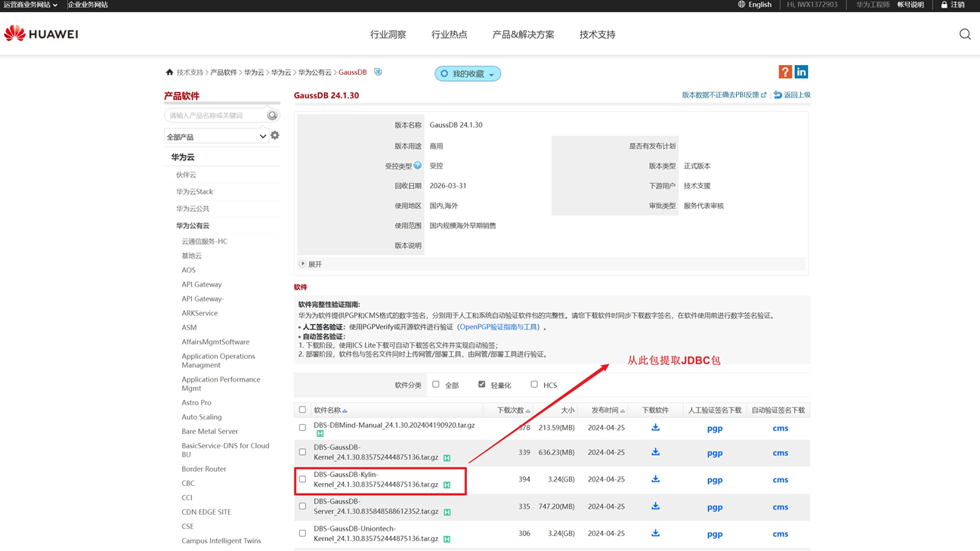Download the DBS-GaussDB-Uniontech-Kernel package
The width and height of the screenshot is (980, 551).
[655, 534]
